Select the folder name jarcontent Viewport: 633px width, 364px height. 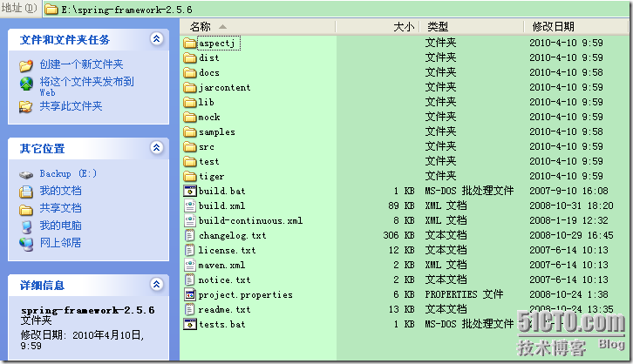click(x=224, y=87)
